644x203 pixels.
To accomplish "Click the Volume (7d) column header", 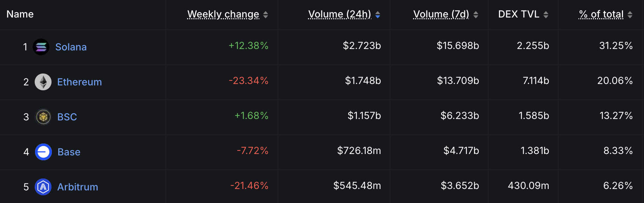I will tap(441, 14).
